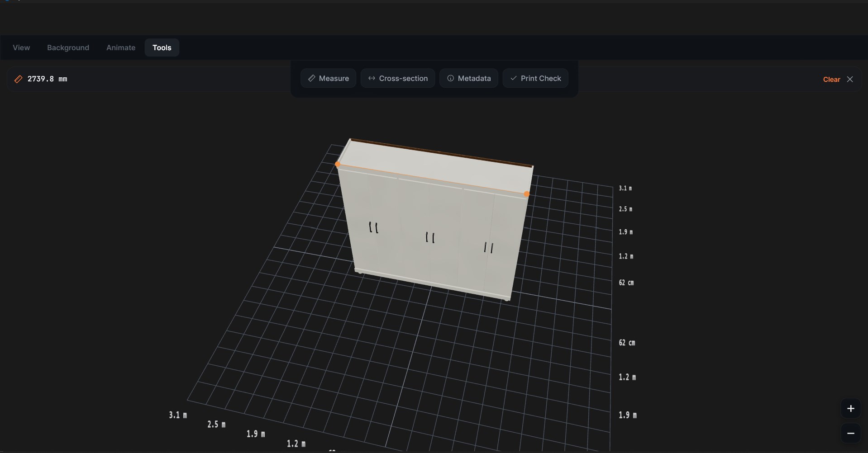Zoom out with the minus button
The width and height of the screenshot is (868, 453).
tap(850, 433)
